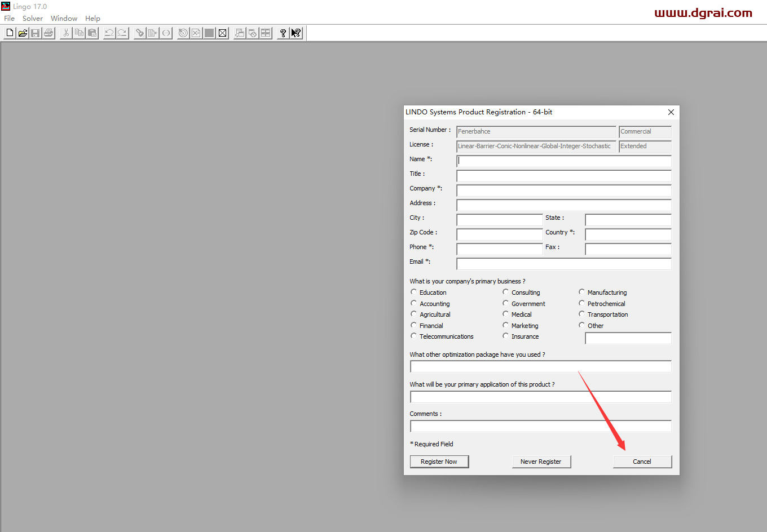Click the Solve bullseye icon
The width and height of the screenshot is (767, 532).
183,33
